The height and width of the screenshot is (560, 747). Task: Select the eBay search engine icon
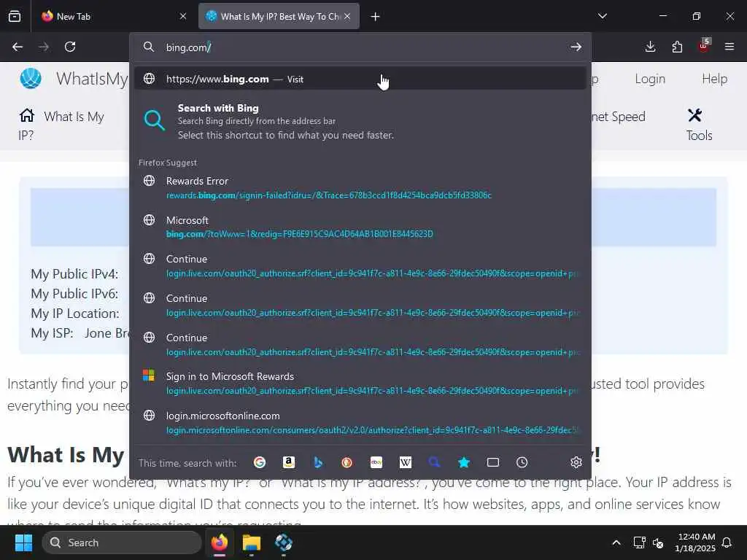click(376, 462)
